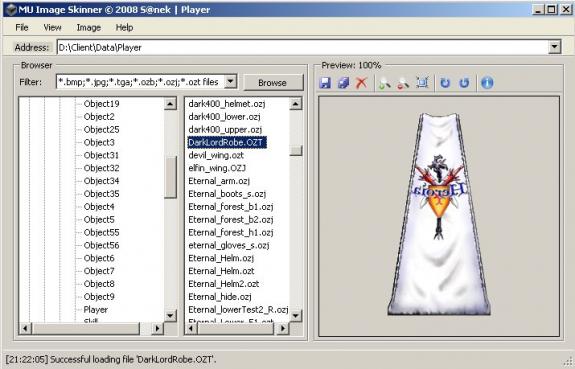Expand the Address path dropdown
This screenshot has width=575, height=369.
click(x=554, y=47)
